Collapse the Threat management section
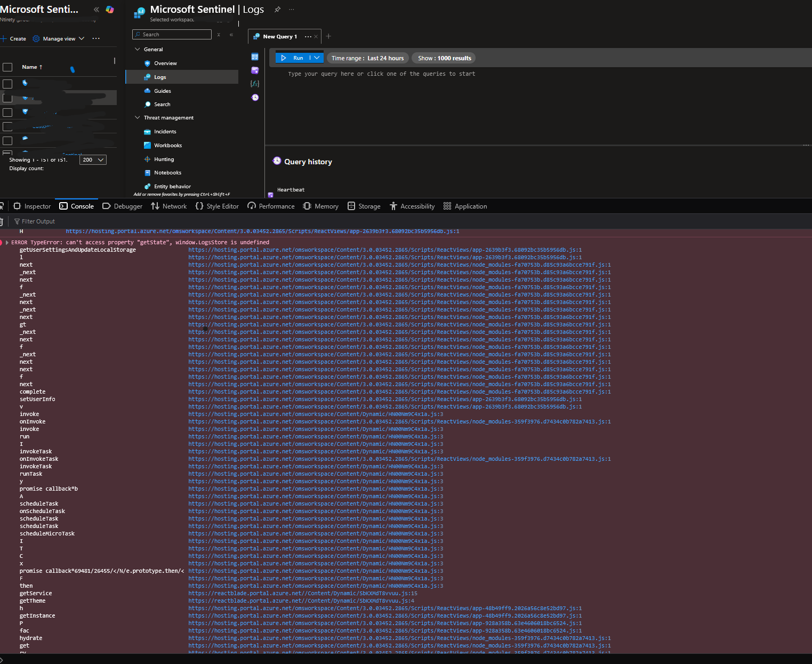The height and width of the screenshot is (664, 812). [138, 117]
